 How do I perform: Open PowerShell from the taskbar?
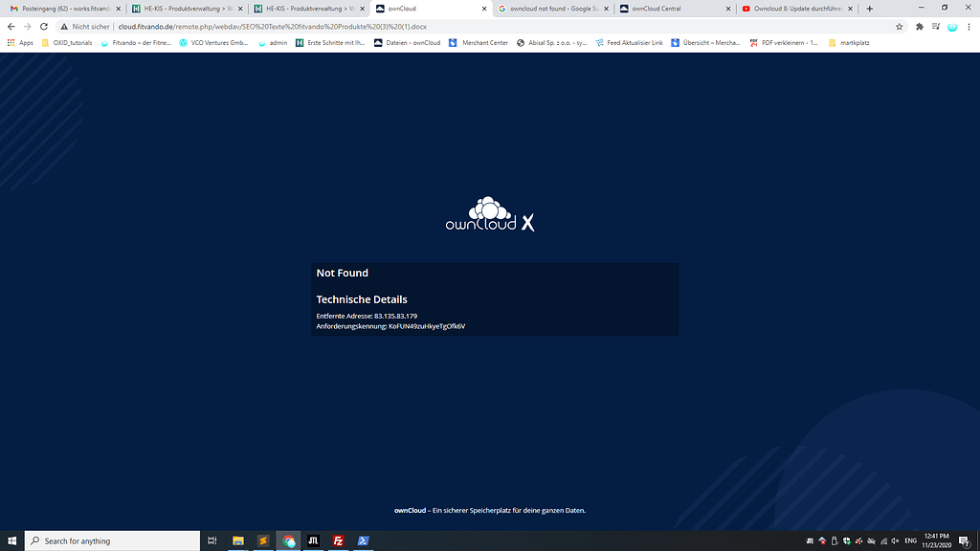363,540
